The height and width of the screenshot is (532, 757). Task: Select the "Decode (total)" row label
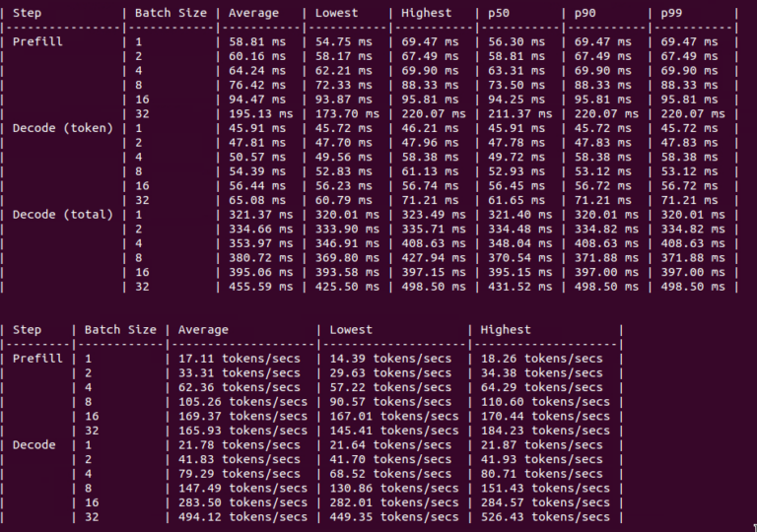point(63,215)
